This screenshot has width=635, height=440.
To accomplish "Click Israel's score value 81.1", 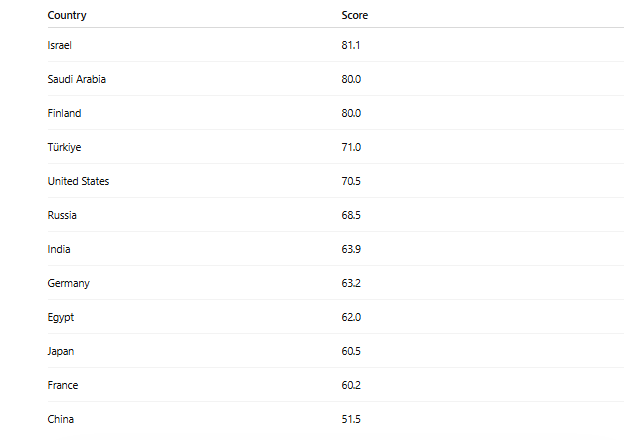I will [351, 45].
